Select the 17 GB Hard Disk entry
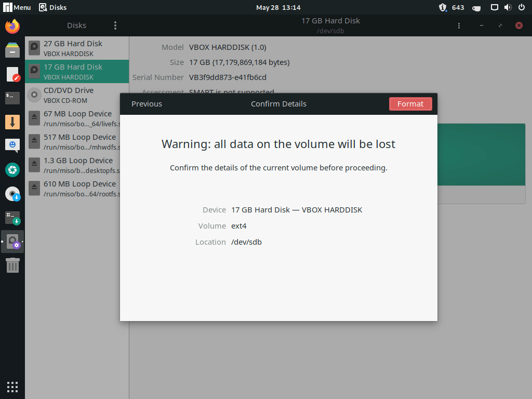 coord(77,72)
